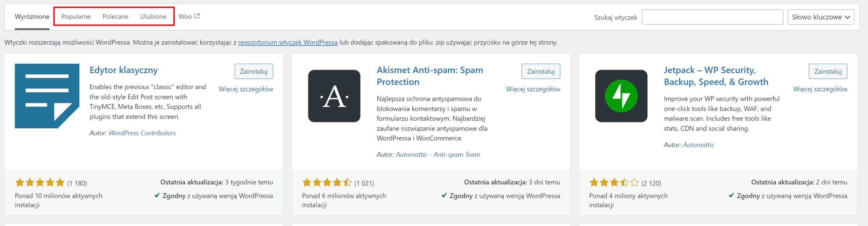Viewport: 868px width, 226px height.
Task: Click the external link icon next to Woo
Action: click(197, 16)
